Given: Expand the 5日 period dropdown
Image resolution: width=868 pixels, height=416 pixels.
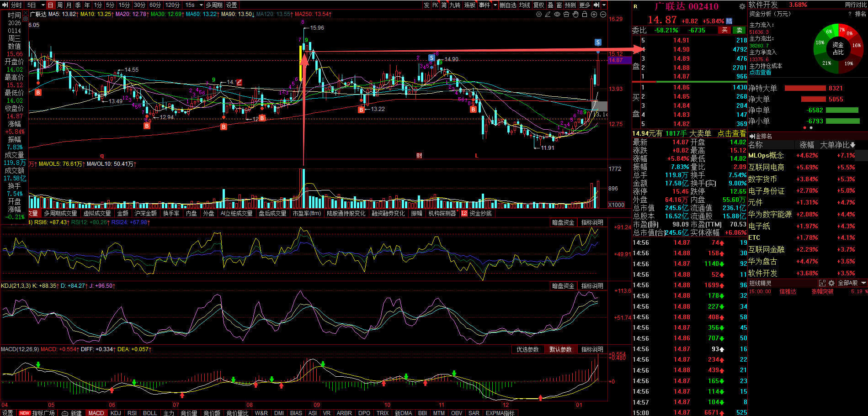Looking at the screenshot, I should pos(43,5).
